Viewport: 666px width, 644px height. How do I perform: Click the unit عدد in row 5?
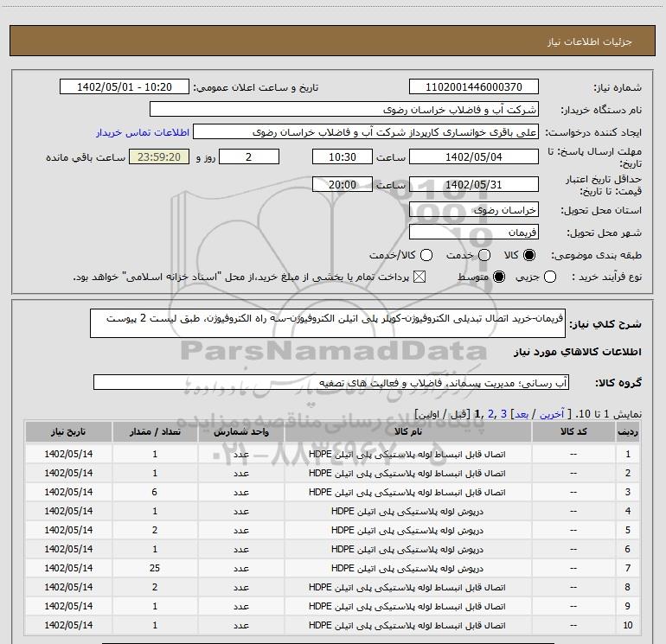click(x=240, y=530)
